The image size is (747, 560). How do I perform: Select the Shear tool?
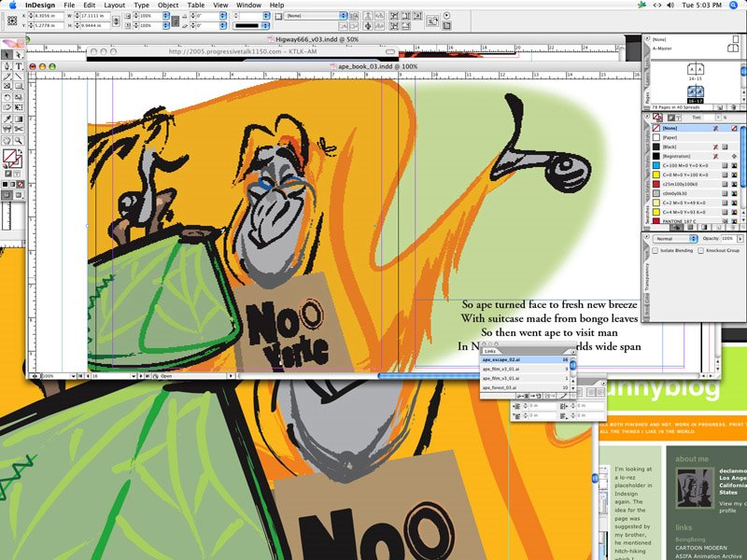point(7,107)
